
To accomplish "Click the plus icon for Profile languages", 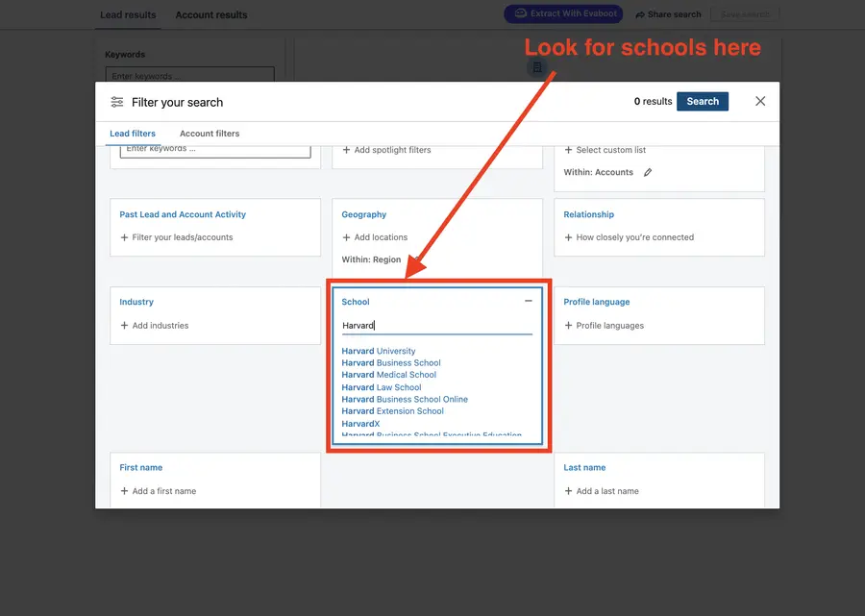I will coord(568,326).
